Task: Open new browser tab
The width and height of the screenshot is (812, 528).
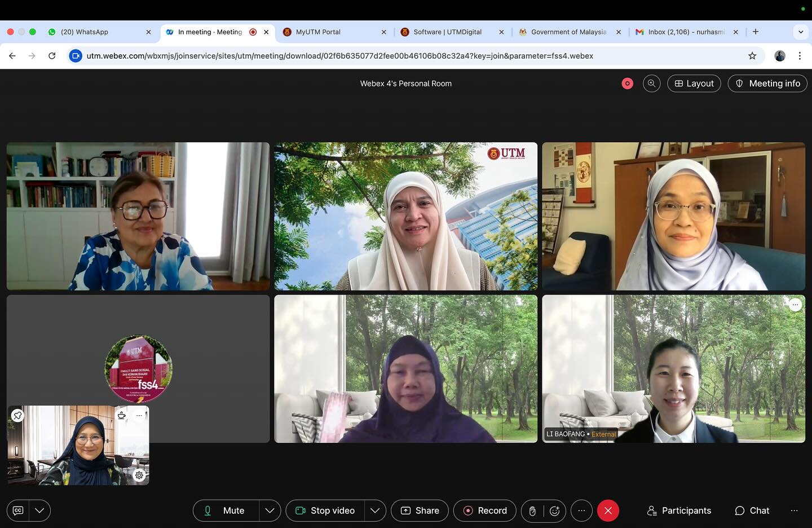Action: click(x=756, y=32)
